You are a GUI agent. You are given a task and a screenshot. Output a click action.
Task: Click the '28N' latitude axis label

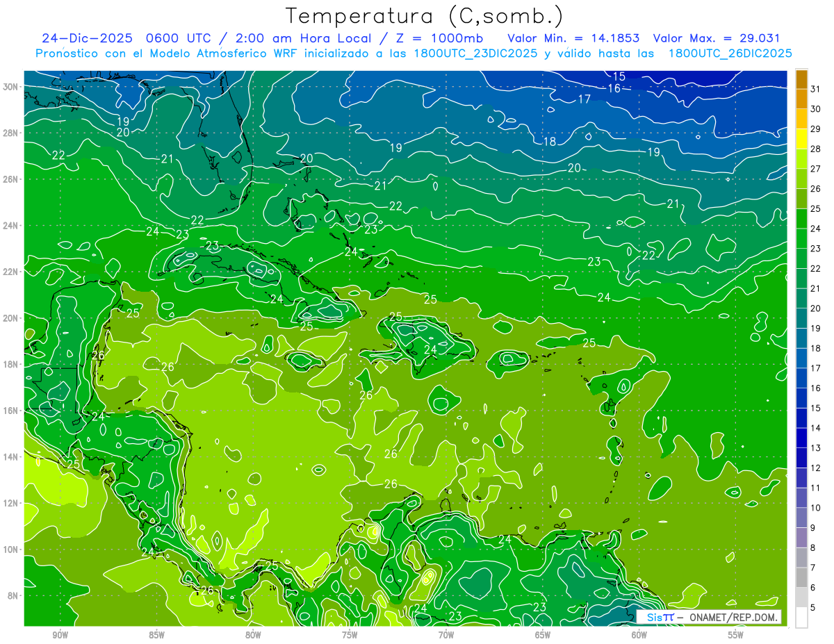[x=10, y=133]
